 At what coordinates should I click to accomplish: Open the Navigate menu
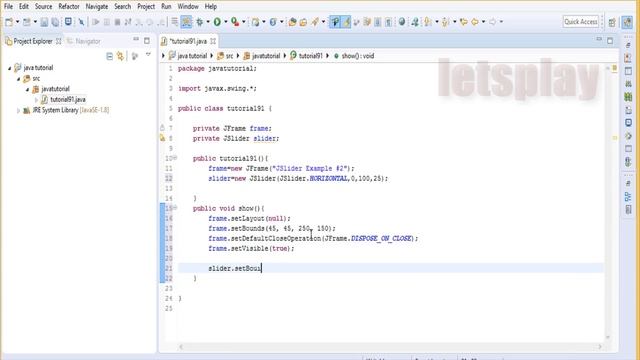pyautogui.click(x=97, y=7)
